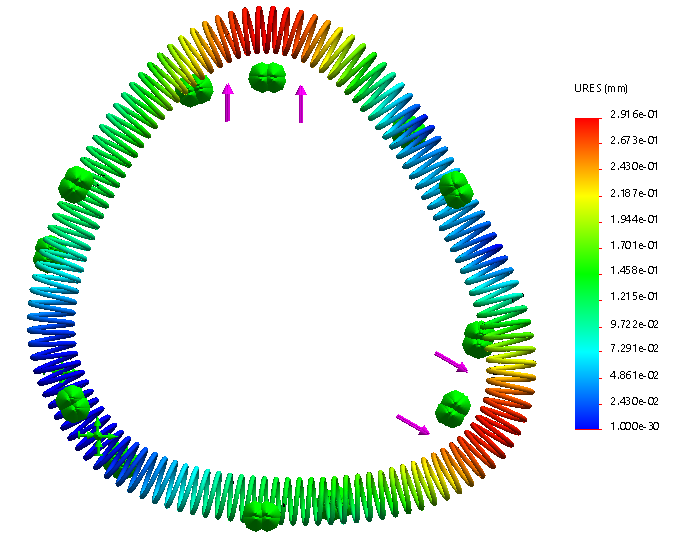Select legend value 1.215e-01
Viewport: 683px width, 535px height.
click(634, 297)
